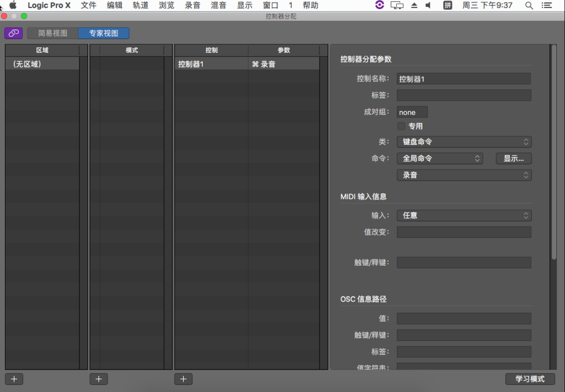Open the Apple menu logo

pyautogui.click(x=13, y=6)
